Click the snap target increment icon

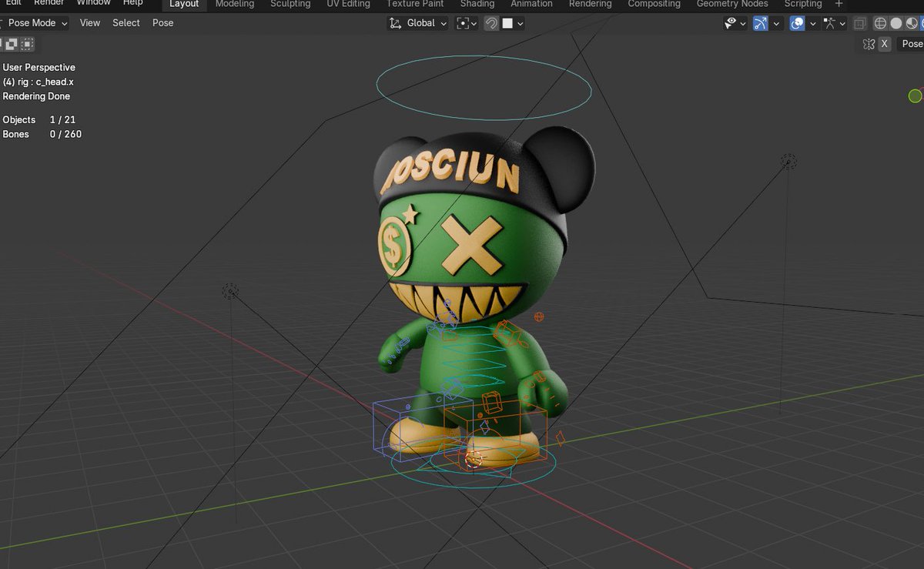coord(507,23)
